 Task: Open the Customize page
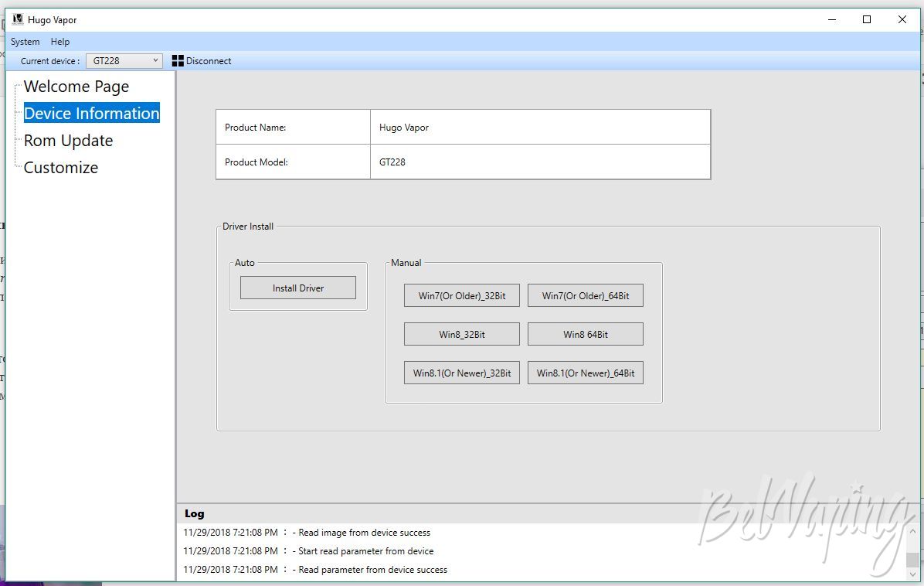pos(61,168)
